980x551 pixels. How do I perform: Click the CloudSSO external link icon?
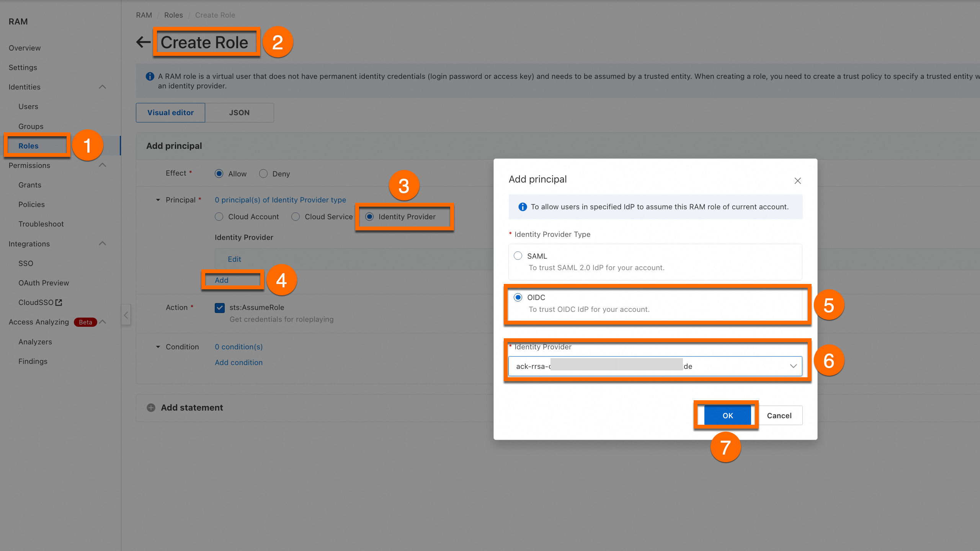(59, 302)
